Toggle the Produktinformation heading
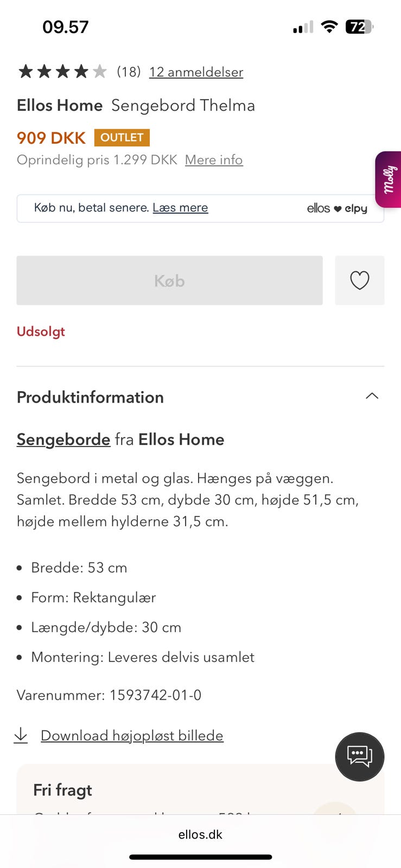The image size is (401, 868). [90, 397]
